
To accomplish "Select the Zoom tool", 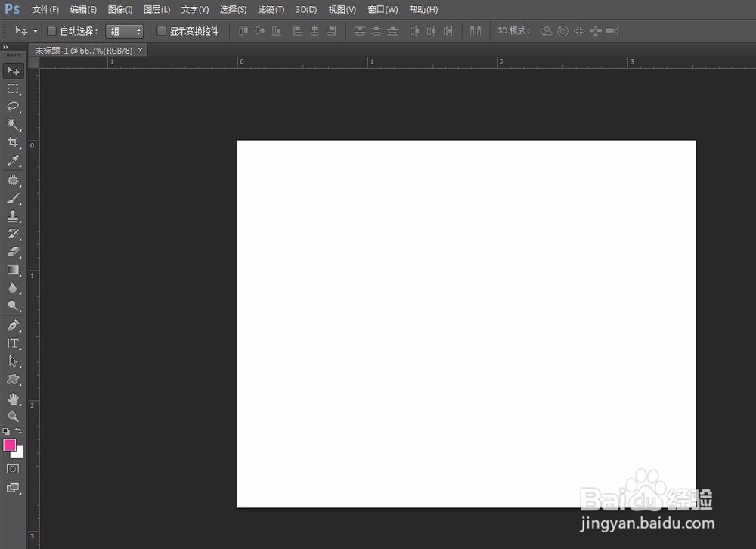I will [13, 417].
